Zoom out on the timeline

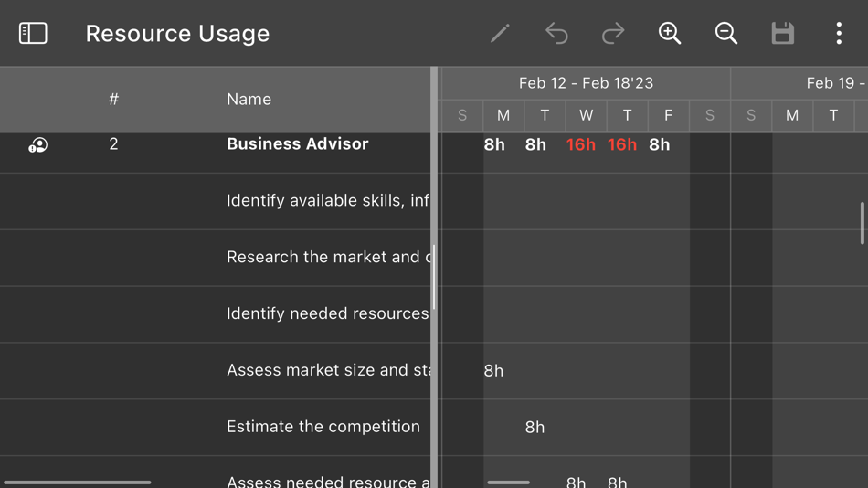pos(725,33)
